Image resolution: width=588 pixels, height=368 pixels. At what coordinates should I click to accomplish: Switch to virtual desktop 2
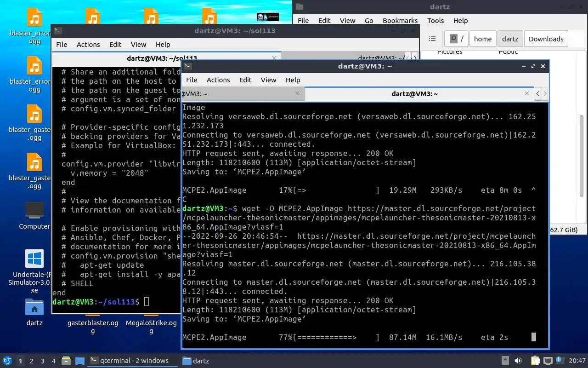[x=32, y=361]
